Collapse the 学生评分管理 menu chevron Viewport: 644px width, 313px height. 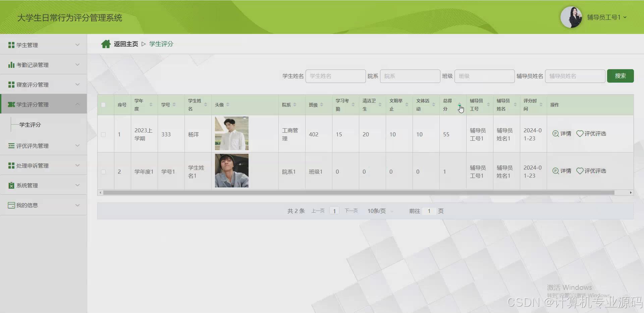pos(77,104)
